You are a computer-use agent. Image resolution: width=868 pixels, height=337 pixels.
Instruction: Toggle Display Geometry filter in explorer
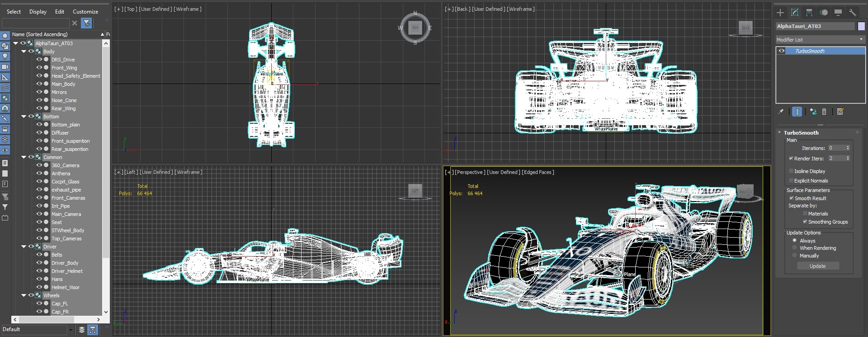click(5, 35)
